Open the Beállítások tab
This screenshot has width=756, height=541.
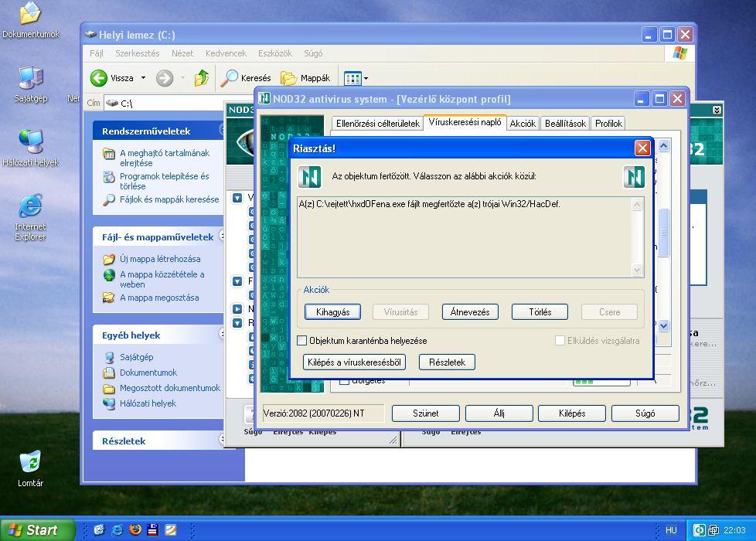click(x=565, y=124)
